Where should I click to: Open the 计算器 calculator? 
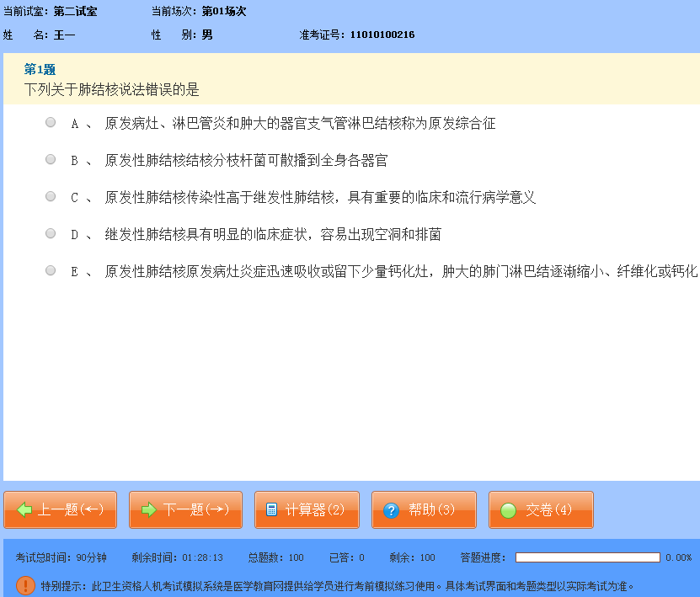click(x=307, y=509)
